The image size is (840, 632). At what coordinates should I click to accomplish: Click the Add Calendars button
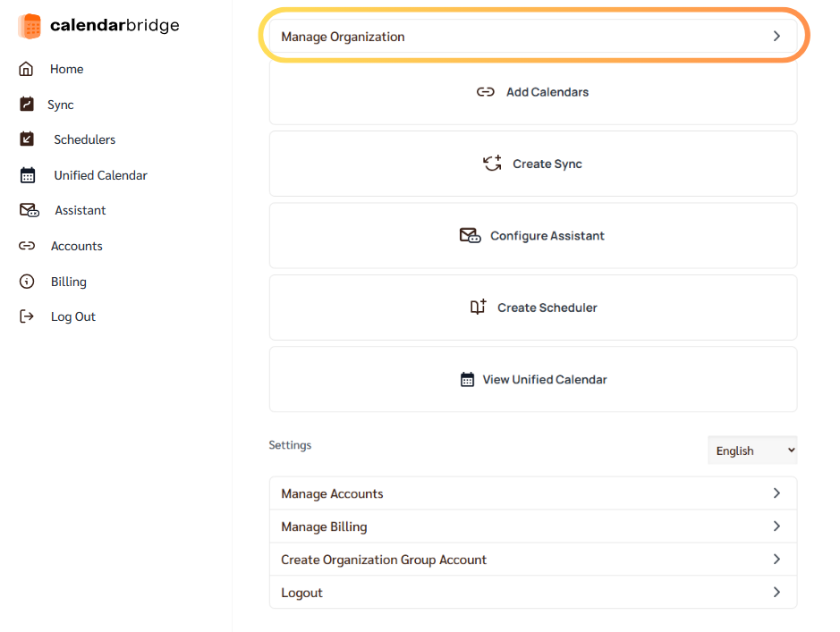pyautogui.click(x=533, y=92)
